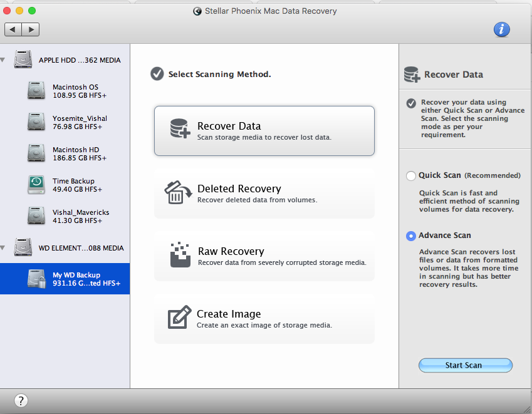Click the window title Stellar Phoenix Mac Data Recovery
The height and width of the screenshot is (414, 532).
271,11
